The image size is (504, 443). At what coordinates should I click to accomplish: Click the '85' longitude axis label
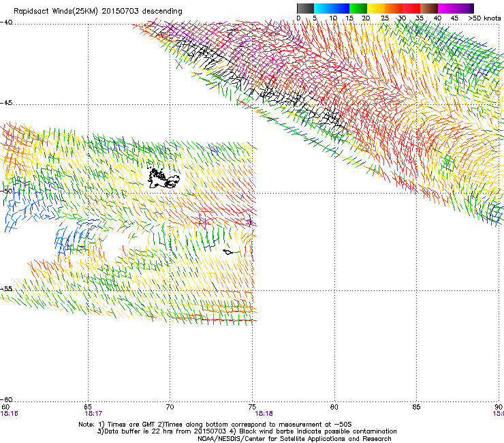pos(416,407)
